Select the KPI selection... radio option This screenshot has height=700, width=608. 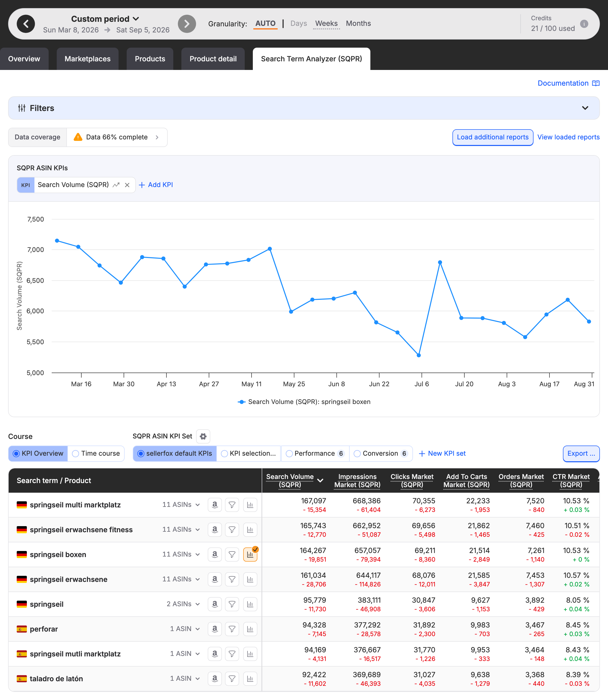[248, 454]
